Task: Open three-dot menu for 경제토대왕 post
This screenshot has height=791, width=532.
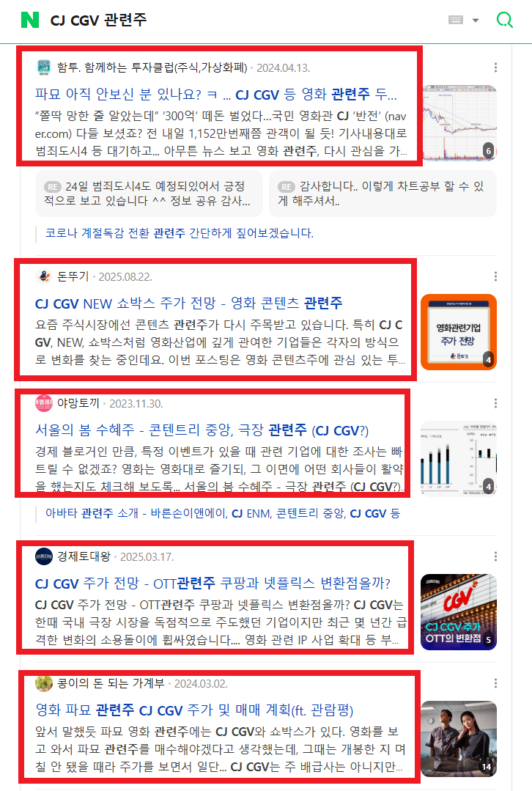Action: click(495, 556)
